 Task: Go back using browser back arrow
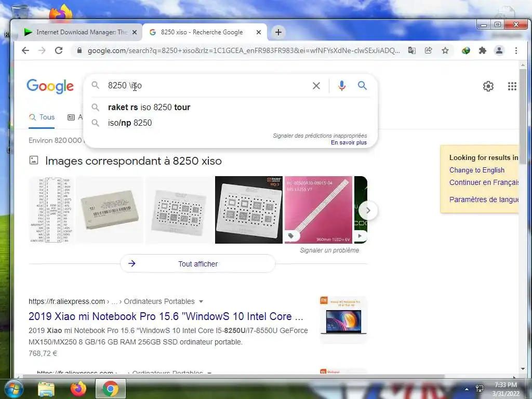tap(25, 50)
